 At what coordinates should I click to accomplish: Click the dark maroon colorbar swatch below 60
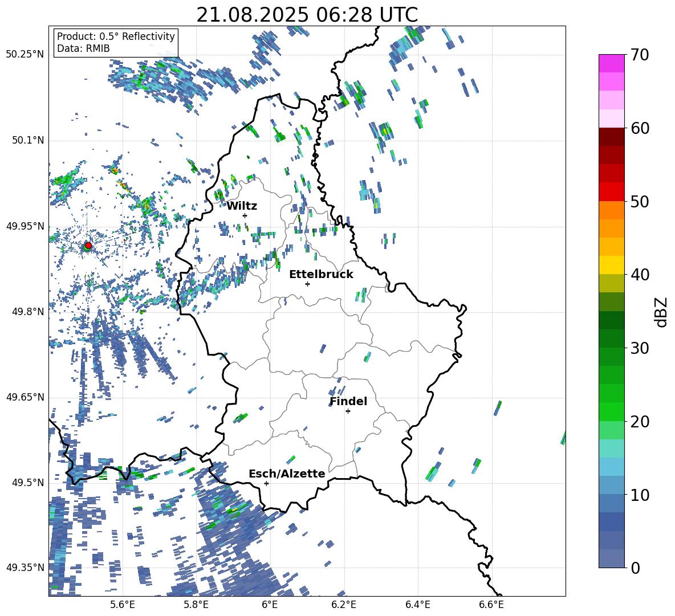[x=611, y=137]
